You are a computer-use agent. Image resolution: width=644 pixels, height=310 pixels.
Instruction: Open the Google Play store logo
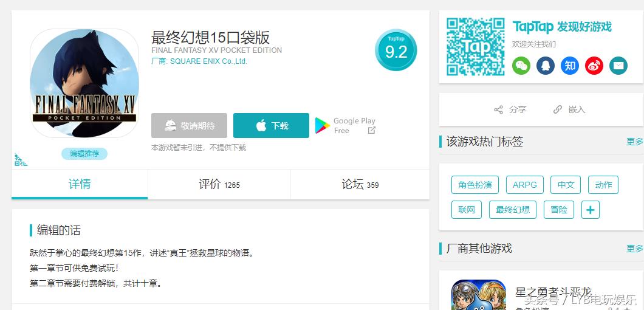pos(323,125)
